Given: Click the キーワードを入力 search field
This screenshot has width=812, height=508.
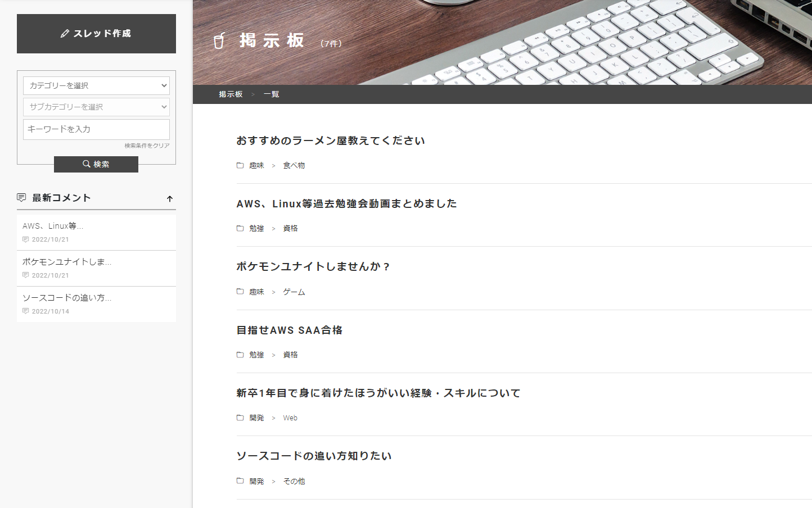Looking at the screenshot, I should [96, 129].
